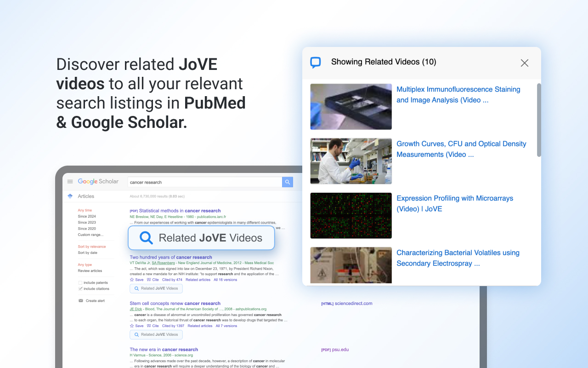Click the Characterizing Bacterial Volatiles thumbnail
Screen dimensions: 588x368
click(x=351, y=265)
